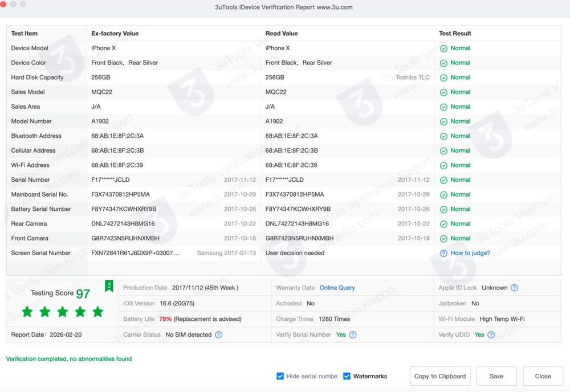The height and width of the screenshot is (392, 570).
Task: Click the Normal check icon for Model Number
Action: tap(443, 121)
